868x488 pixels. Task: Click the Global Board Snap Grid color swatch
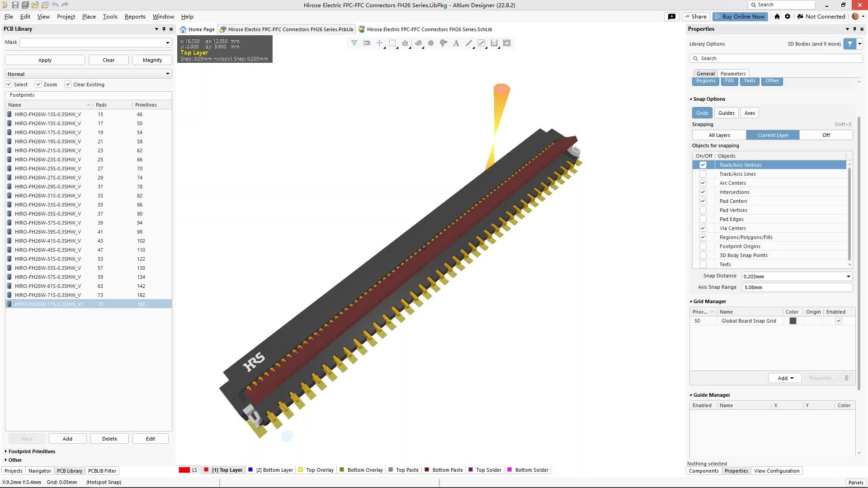click(x=793, y=321)
